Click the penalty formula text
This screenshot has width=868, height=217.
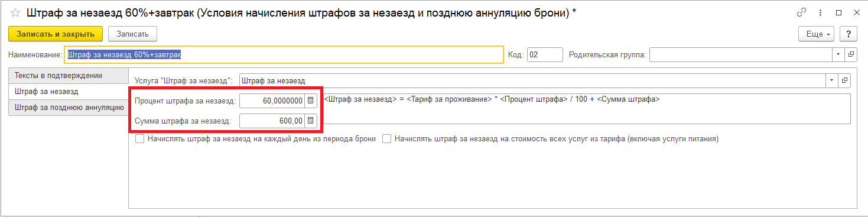(492, 99)
